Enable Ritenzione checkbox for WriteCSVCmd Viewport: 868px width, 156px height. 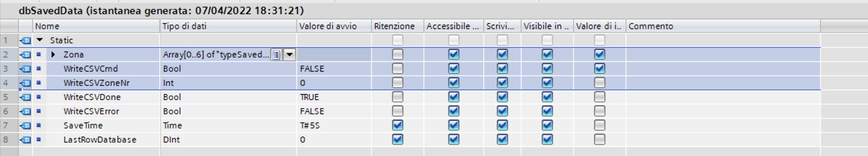(x=397, y=68)
